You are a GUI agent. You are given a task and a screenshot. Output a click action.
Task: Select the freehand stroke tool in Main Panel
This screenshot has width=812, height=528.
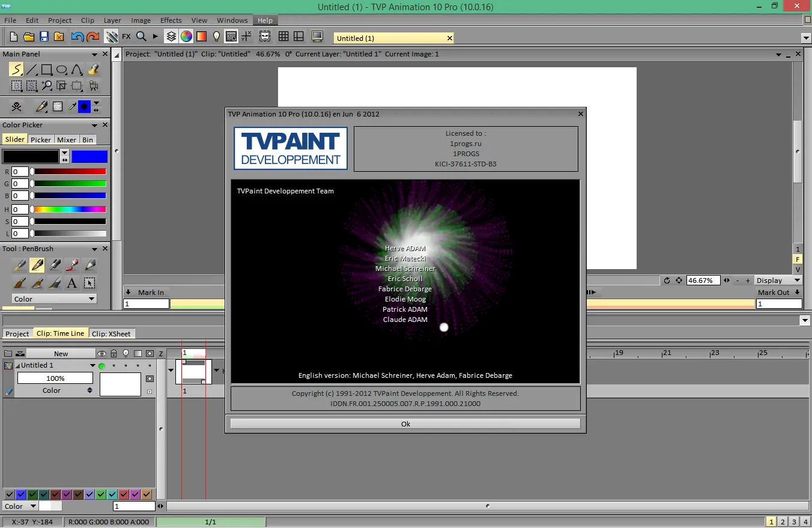coord(16,70)
